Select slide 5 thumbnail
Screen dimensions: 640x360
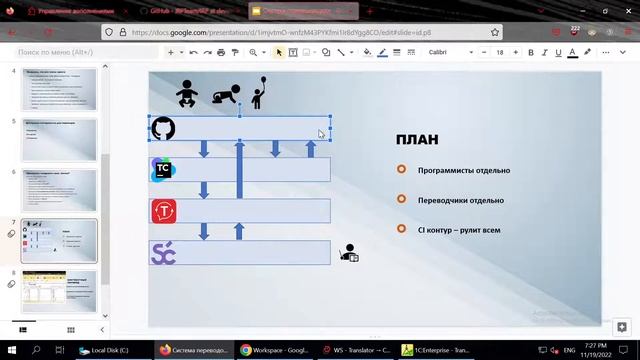tap(60, 140)
